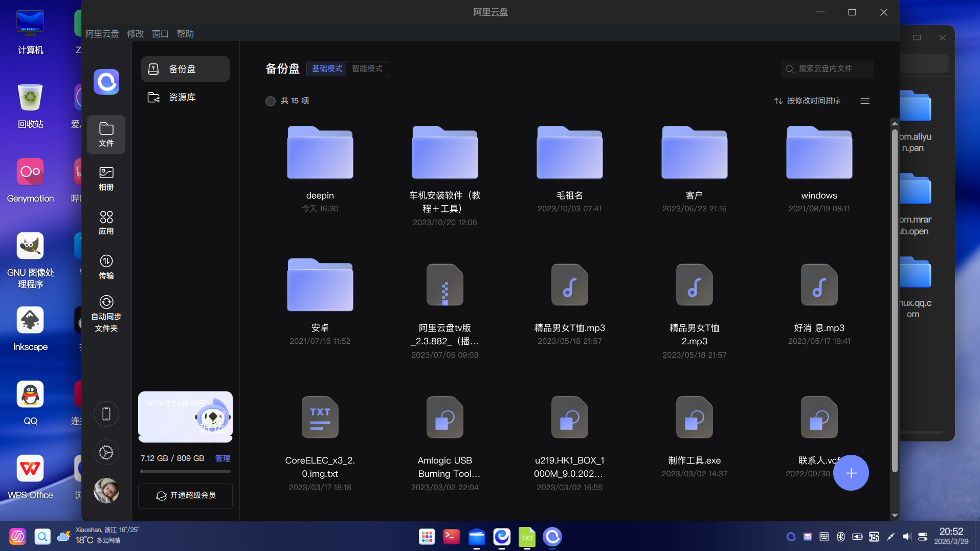Toggle the select-all circle beside 共 15 项
Viewport: 980px width, 551px height.
271,101
